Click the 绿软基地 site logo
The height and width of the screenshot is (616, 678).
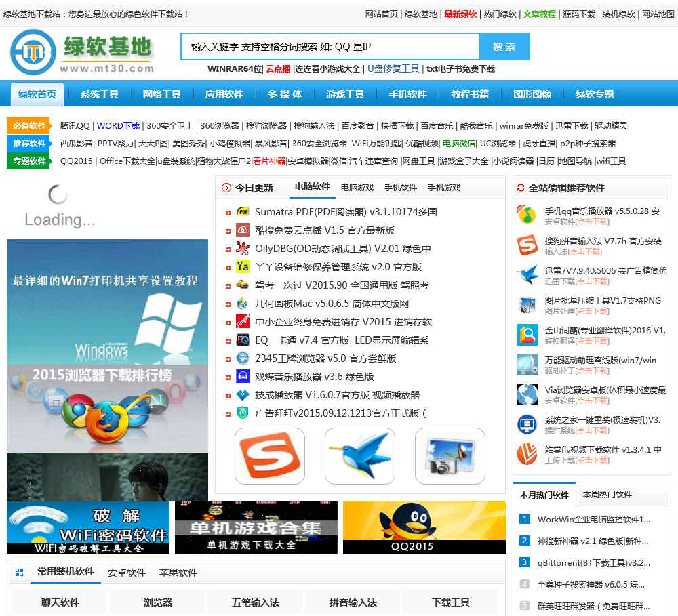coord(82,52)
